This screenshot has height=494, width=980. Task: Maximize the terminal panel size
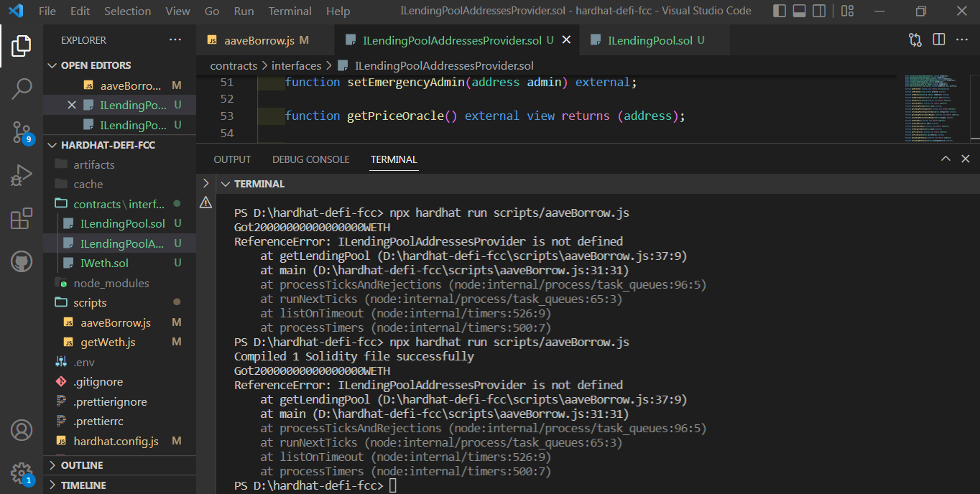point(946,159)
